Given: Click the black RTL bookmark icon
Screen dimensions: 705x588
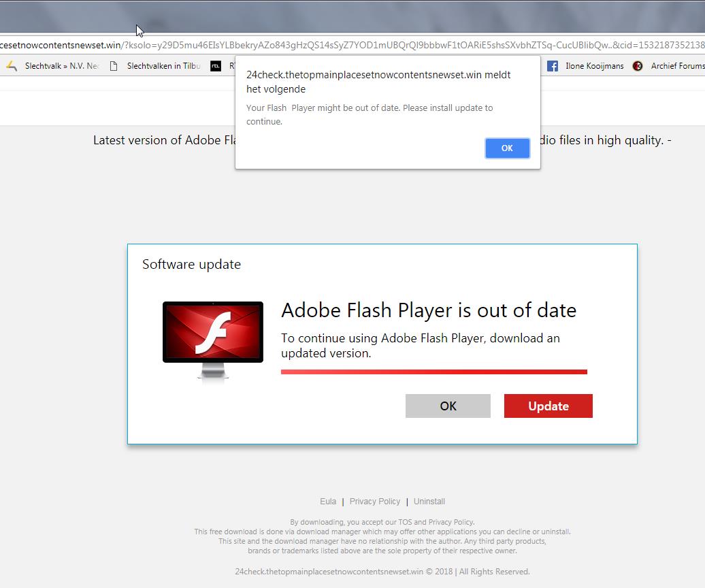Looking at the screenshot, I should pos(216,66).
